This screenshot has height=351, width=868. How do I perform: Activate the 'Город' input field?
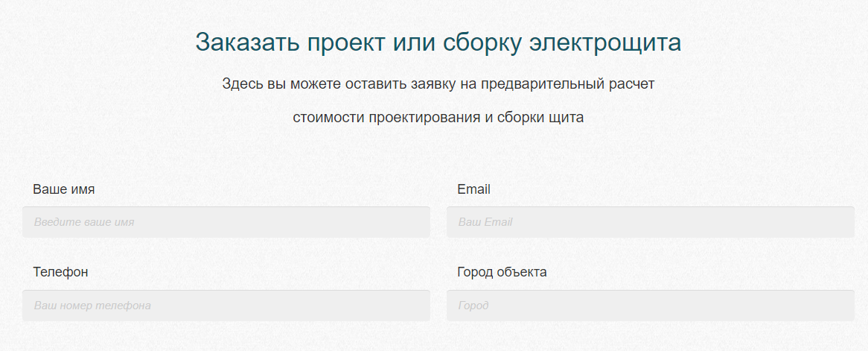tap(651, 306)
